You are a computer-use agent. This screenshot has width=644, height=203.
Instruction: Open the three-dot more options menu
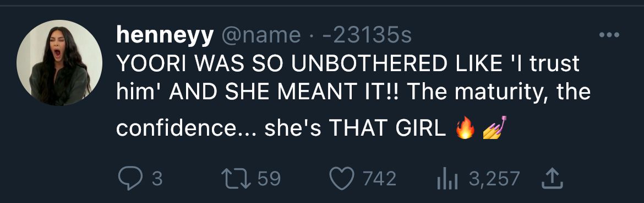(x=609, y=35)
